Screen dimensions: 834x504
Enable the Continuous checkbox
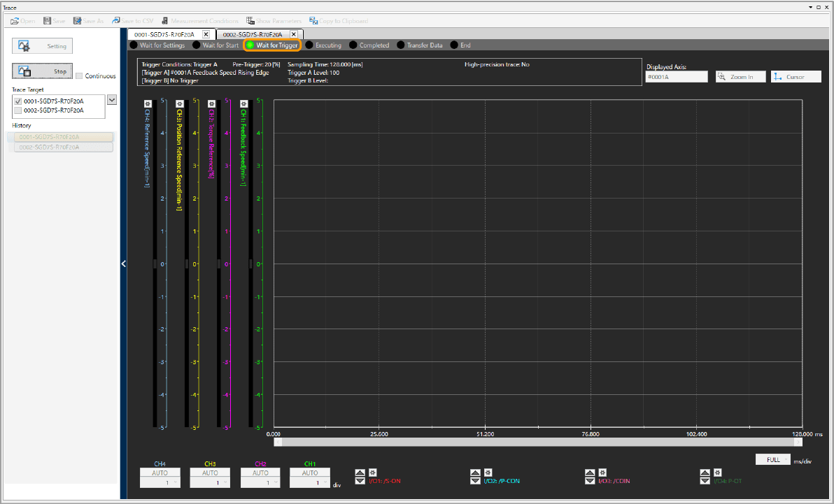[79, 76]
